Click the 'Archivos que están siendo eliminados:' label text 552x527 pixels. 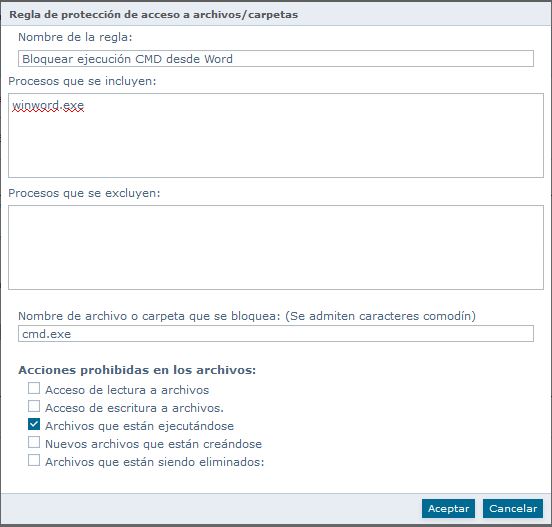pos(155,462)
